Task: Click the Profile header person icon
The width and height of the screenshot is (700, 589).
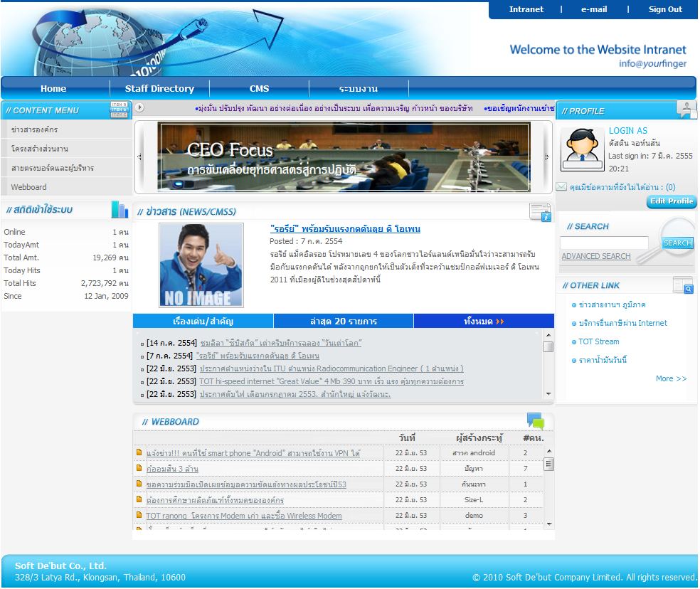Action: pos(686,109)
